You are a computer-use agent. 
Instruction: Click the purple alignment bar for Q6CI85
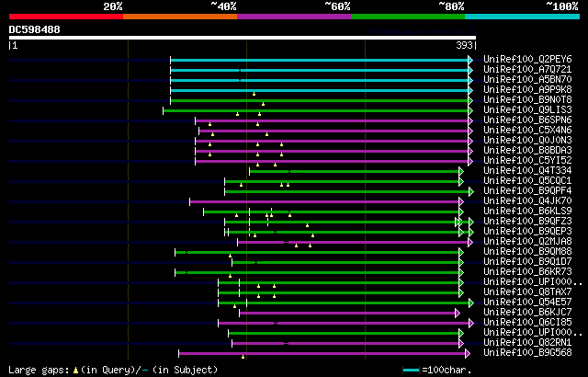click(x=344, y=324)
